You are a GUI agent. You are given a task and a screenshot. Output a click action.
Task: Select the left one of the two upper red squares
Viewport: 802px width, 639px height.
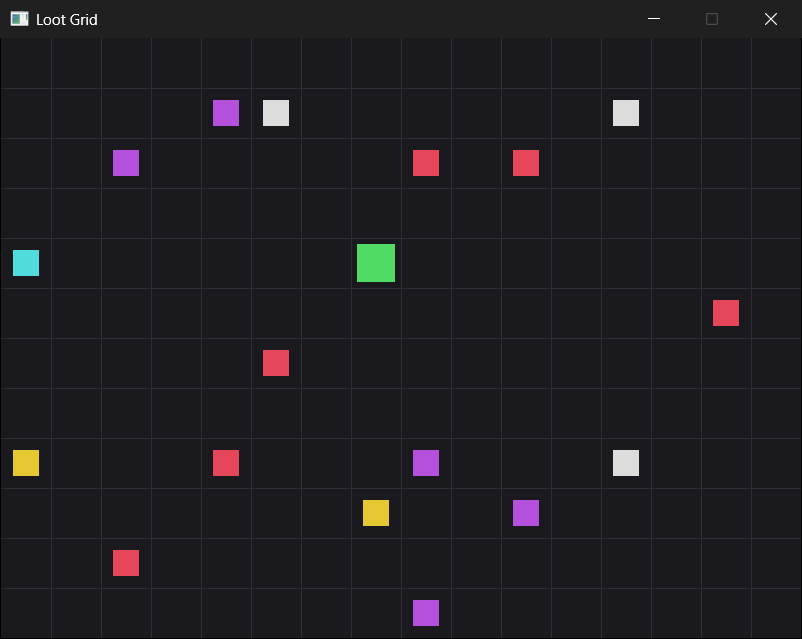pyautogui.click(x=426, y=163)
